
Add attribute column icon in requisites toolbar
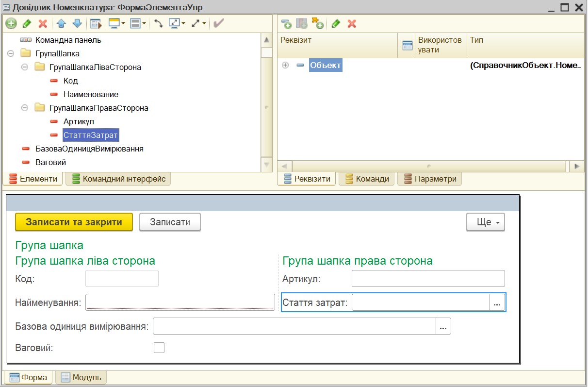[302, 23]
